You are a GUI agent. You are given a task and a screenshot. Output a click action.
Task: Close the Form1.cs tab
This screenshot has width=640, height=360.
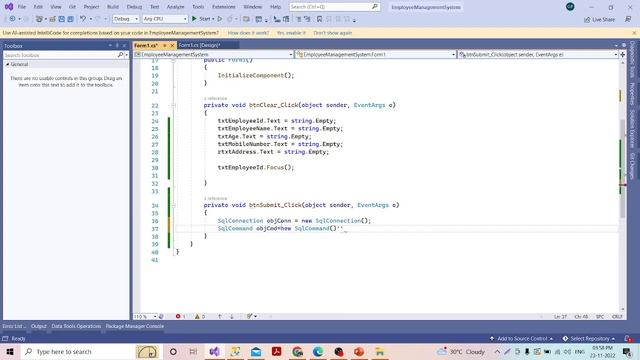[172, 45]
